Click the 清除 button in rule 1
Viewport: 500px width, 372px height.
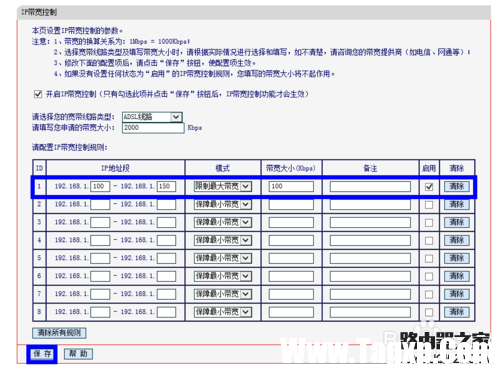457,186
